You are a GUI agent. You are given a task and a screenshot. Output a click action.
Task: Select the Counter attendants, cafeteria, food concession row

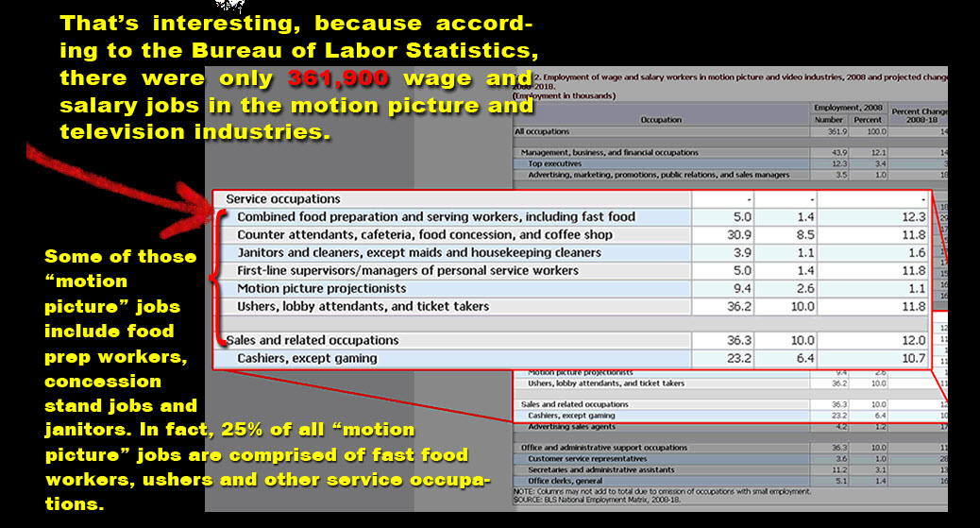pos(425,235)
